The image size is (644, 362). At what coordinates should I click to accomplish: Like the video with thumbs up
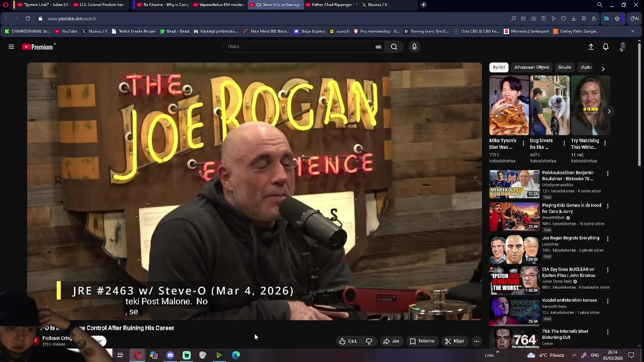click(348, 341)
